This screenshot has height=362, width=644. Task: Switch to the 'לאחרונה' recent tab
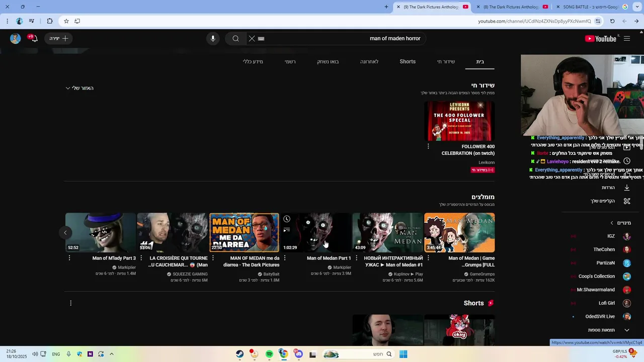pyautogui.click(x=369, y=62)
